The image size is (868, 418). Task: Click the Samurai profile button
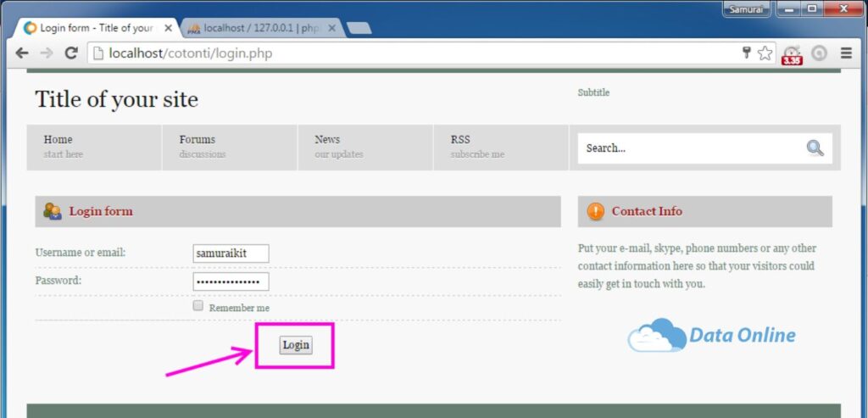point(746,9)
